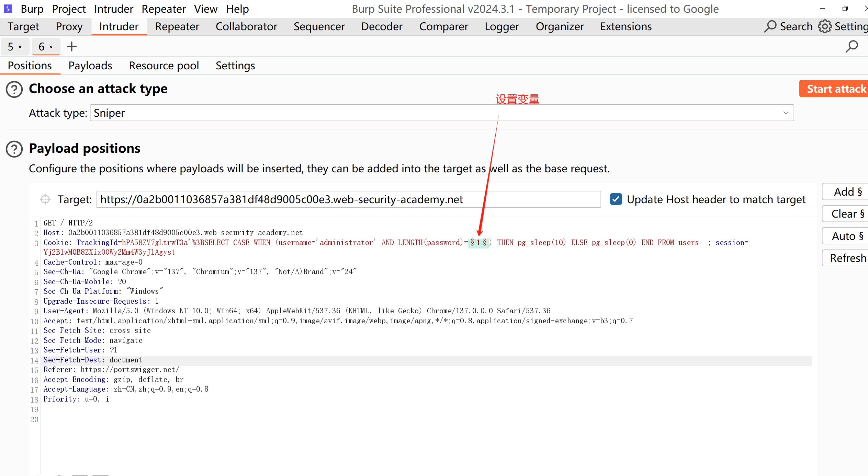Click inside the Target URL field
Image resolution: width=868 pixels, height=476 pixels.
348,199
